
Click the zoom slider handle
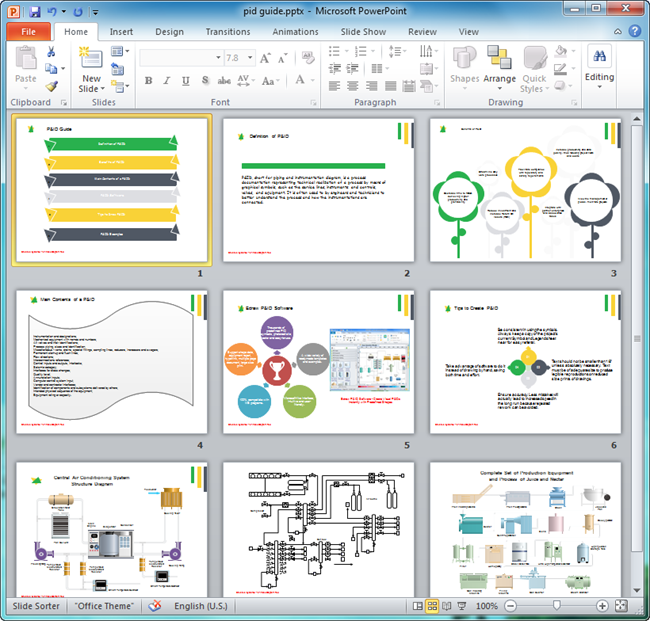click(557, 606)
